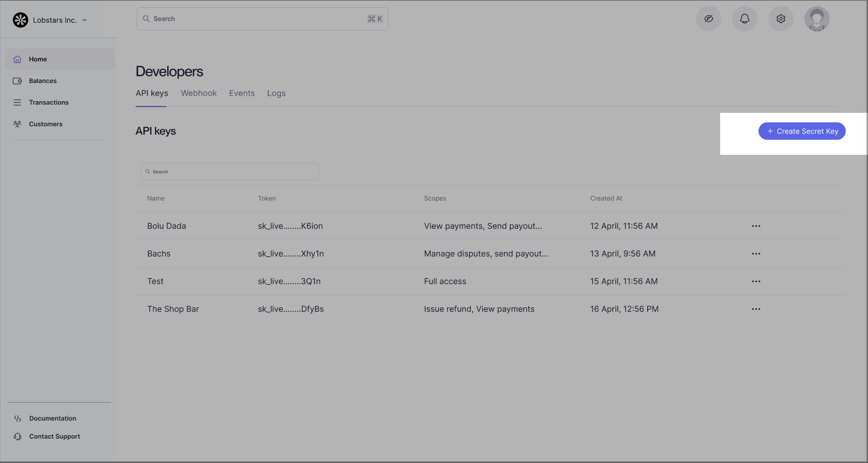Click token sk_live........3Q1n
Image resolution: width=868 pixels, height=463 pixels.
pyautogui.click(x=289, y=281)
